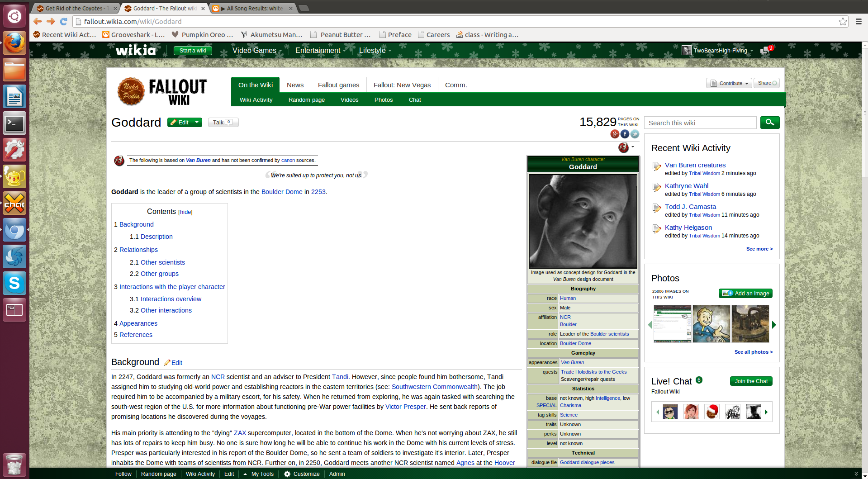Show previous photos with left arrow

[x=650, y=324]
